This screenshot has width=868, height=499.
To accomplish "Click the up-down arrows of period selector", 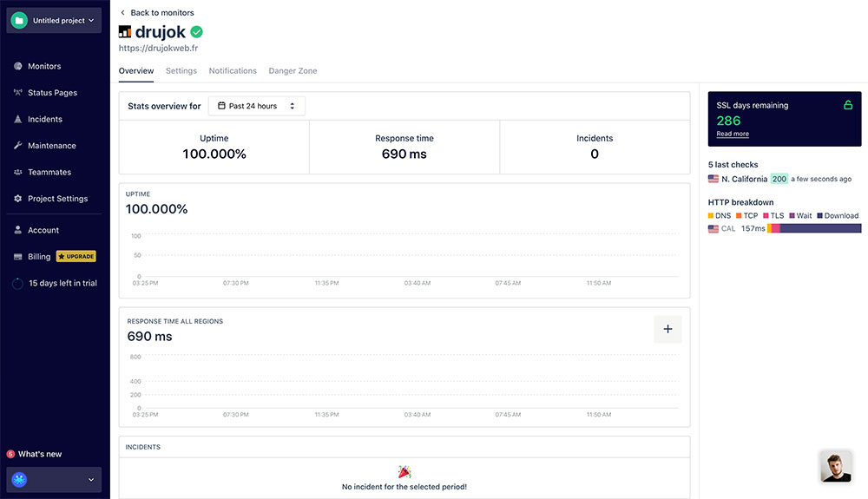I will pos(293,106).
